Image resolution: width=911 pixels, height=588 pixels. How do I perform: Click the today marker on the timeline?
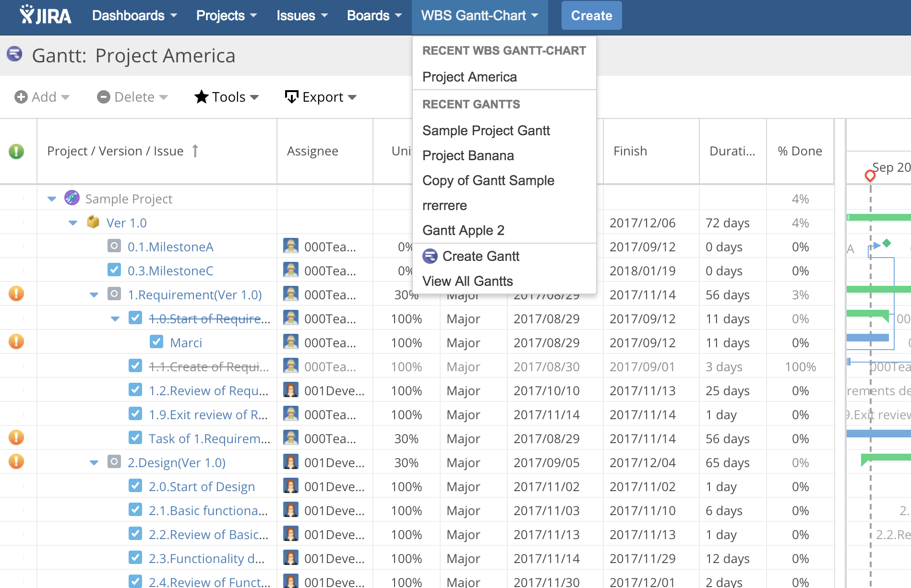pos(870,176)
